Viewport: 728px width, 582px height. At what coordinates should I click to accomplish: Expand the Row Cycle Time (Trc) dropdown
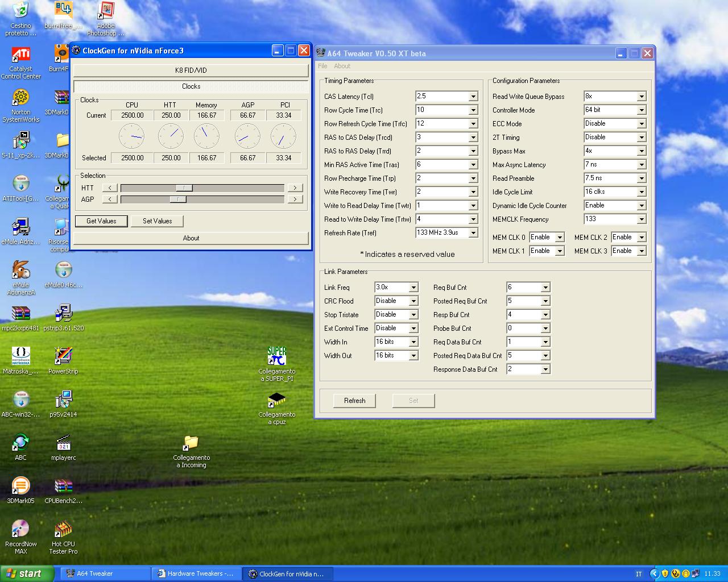click(473, 110)
